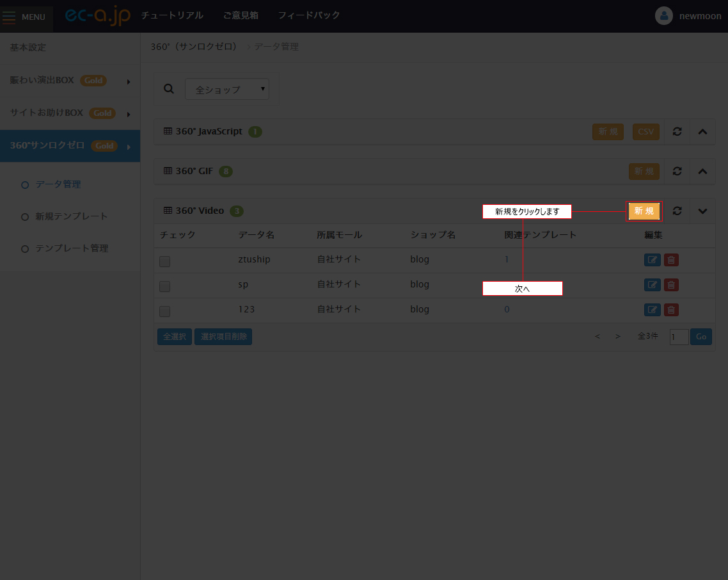Viewport: 728px width, 580px height.
Task: Click the データ名 column header
Action: (x=257, y=235)
